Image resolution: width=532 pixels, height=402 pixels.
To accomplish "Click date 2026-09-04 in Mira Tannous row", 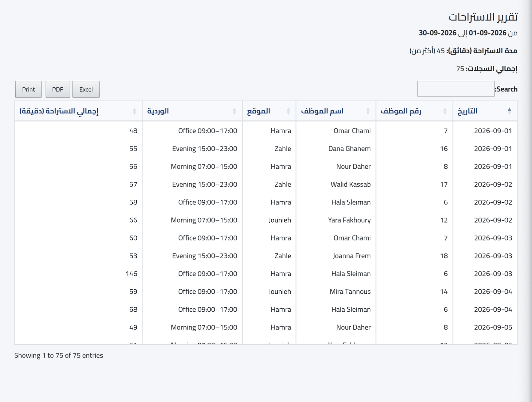I will tap(493, 291).
